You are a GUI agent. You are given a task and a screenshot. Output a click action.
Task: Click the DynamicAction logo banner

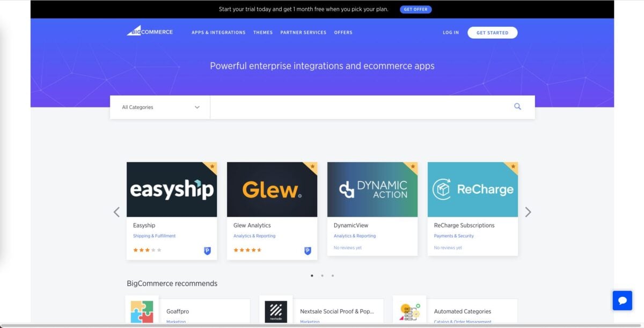click(372, 189)
